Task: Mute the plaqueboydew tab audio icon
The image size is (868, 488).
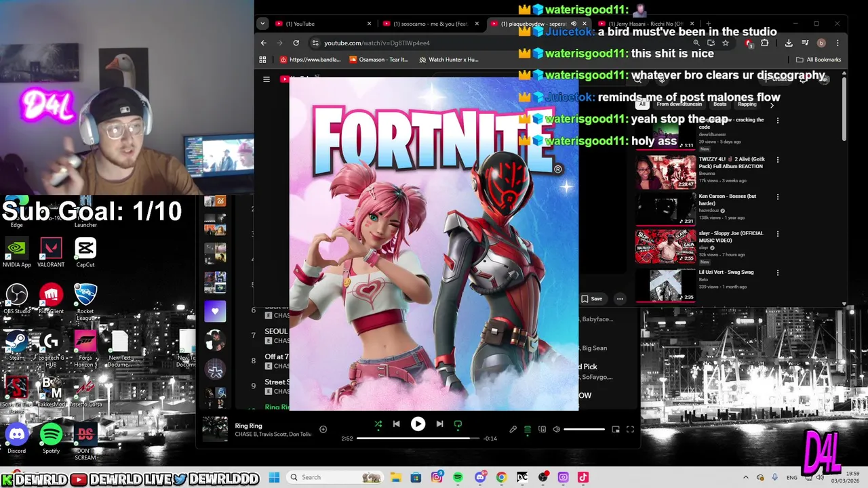Action: [574, 24]
